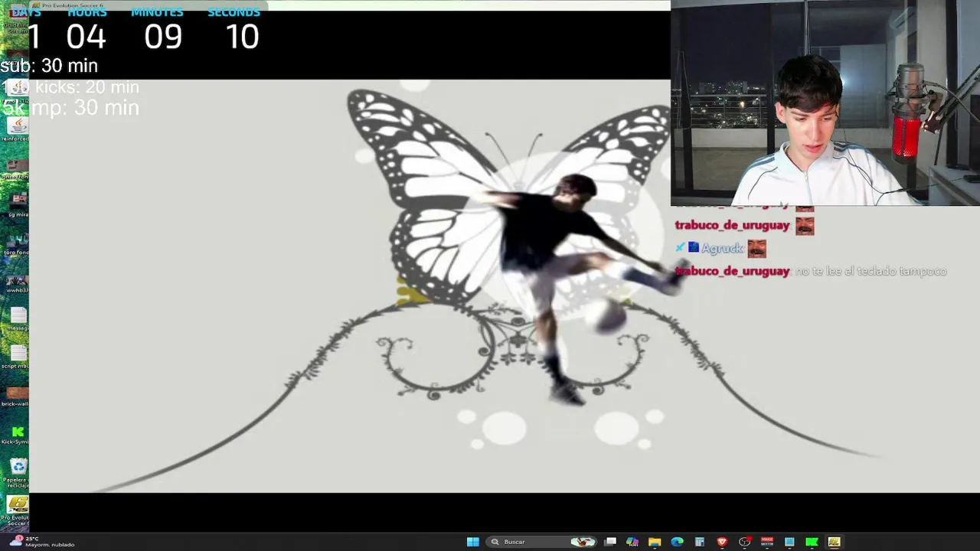Open the Calculator app in taskbar
The height and width of the screenshot is (551, 980).
(699, 542)
